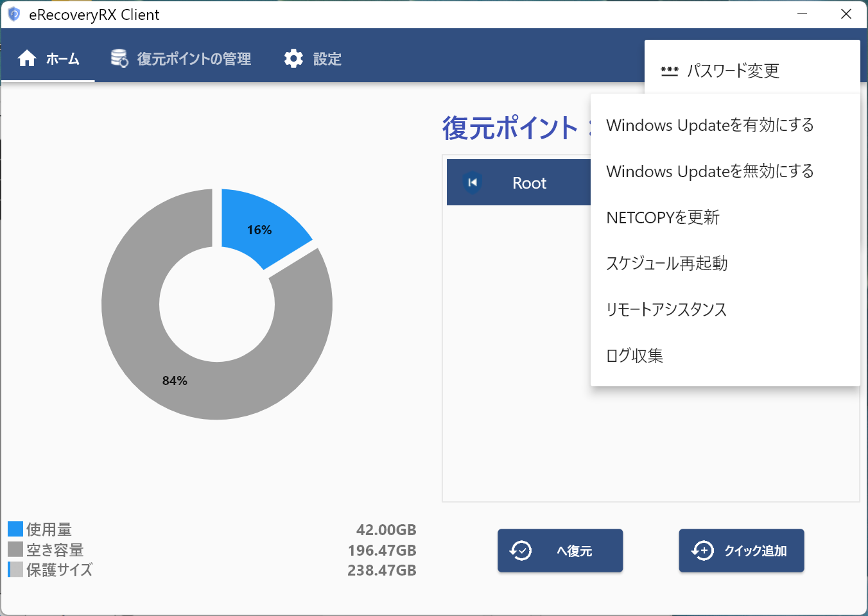868x616 pixels.
Task: Open リモートアシスタンス from the menu
Action: [666, 310]
